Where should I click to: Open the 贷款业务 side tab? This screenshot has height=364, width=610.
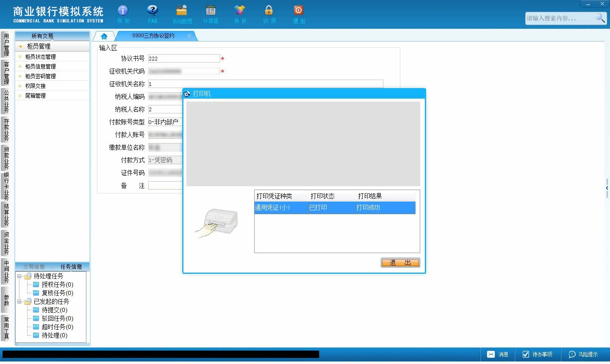pyautogui.click(x=6, y=158)
